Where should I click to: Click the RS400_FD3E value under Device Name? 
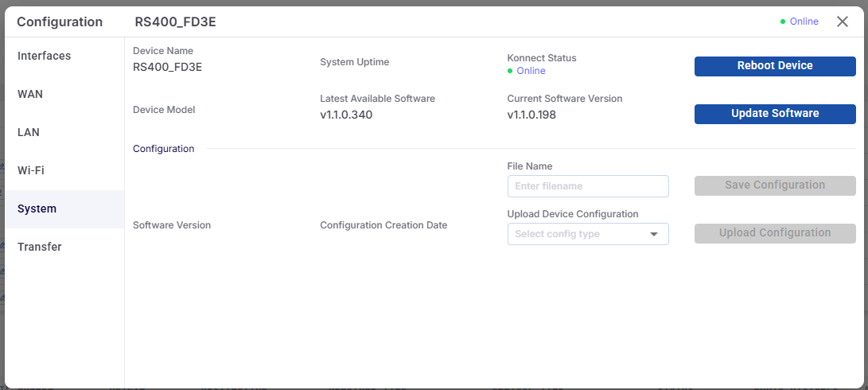167,67
